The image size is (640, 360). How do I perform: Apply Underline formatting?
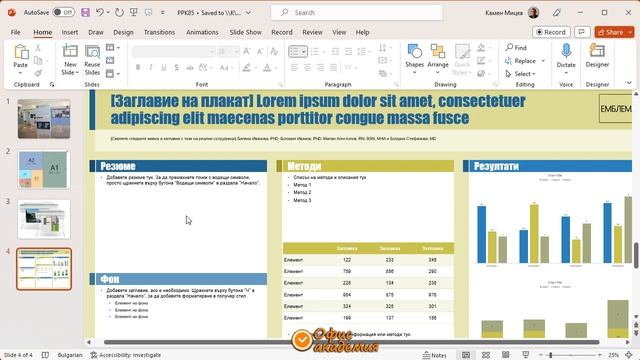[x=164, y=67]
